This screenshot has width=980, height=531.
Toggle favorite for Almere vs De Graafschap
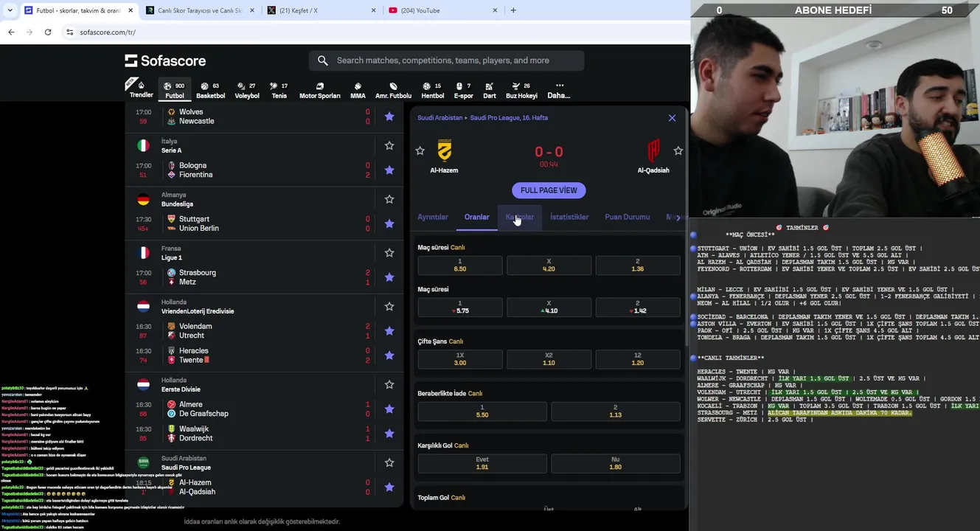(389, 409)
